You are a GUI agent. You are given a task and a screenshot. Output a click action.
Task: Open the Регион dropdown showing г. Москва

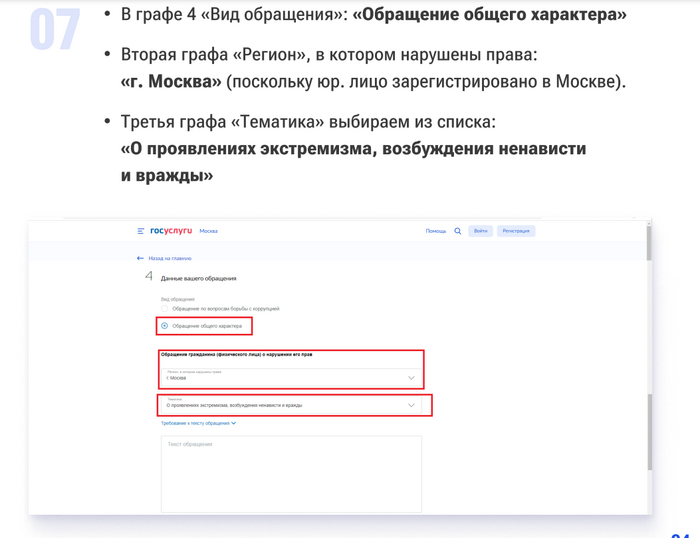click(x=291, y=377)
